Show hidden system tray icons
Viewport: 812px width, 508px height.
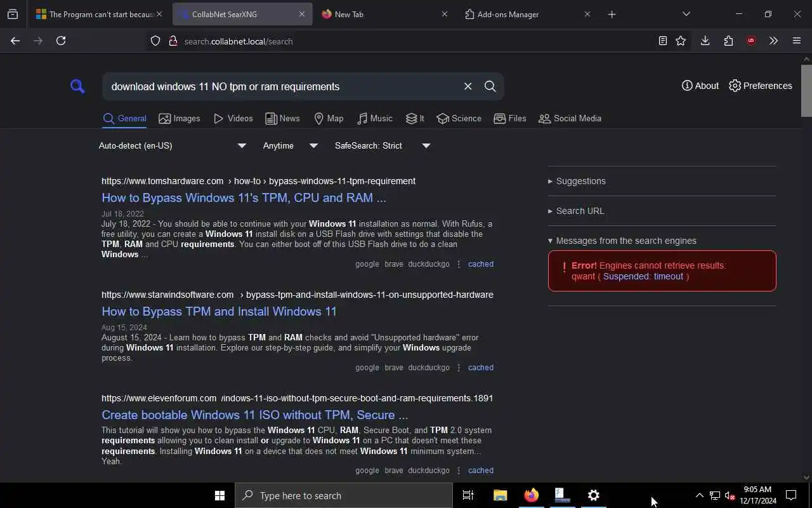pyautogui.click(x=699, y=495)
